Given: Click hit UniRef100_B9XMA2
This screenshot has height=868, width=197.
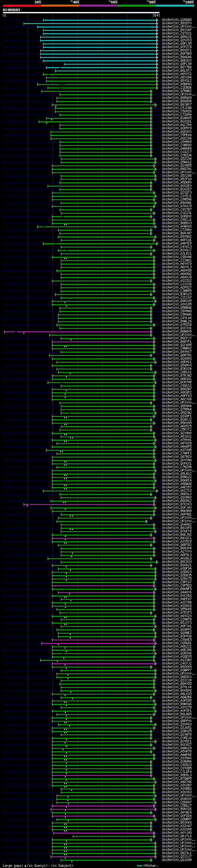Looking at the screenshot, I should point(177,236).
